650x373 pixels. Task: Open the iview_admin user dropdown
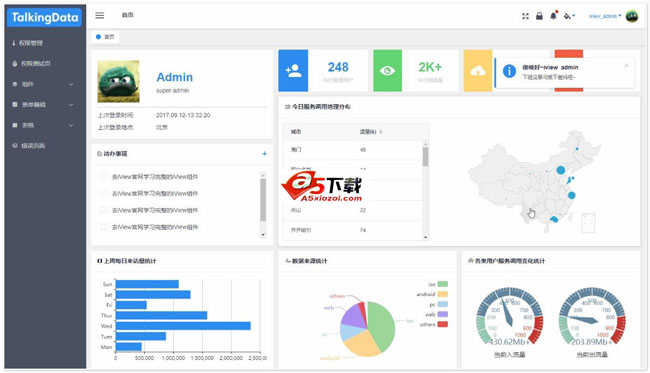[x=605, y=16]
